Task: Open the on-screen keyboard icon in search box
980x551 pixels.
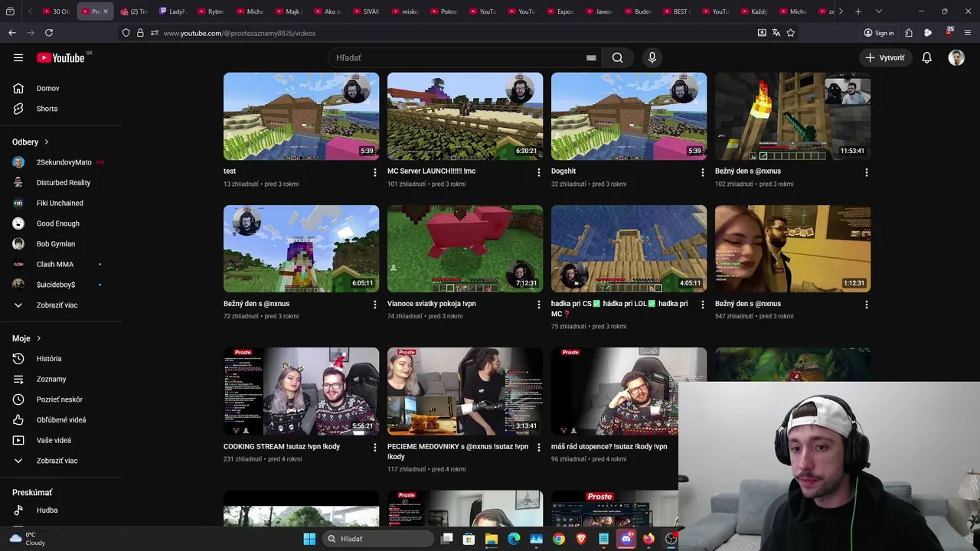Action: click(x=591, y=57)
